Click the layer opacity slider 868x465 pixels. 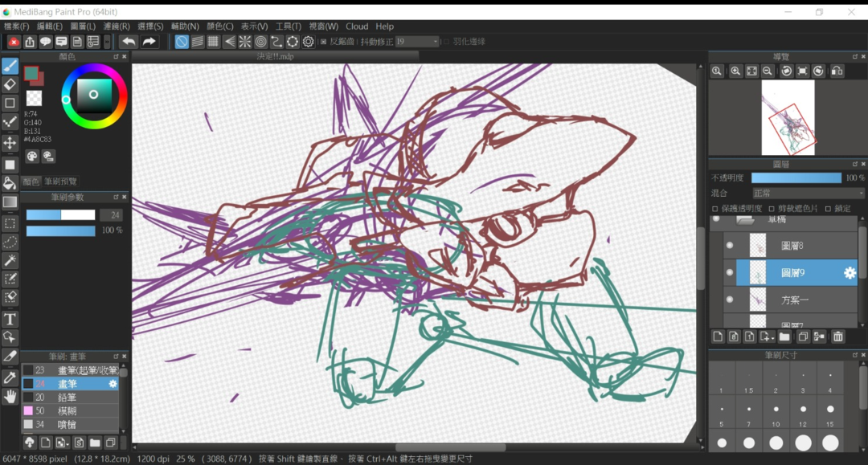tap(796, 177)
